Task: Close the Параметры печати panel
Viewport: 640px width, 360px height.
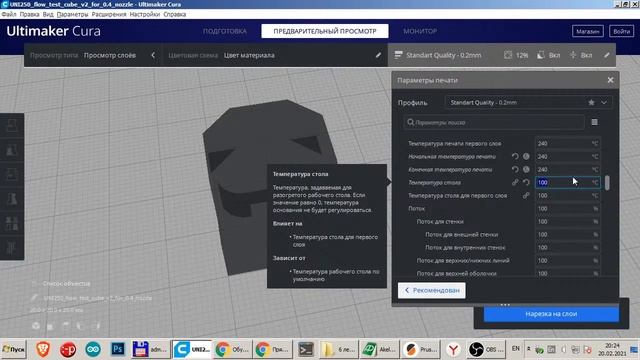Action: (x=610, y=80)
